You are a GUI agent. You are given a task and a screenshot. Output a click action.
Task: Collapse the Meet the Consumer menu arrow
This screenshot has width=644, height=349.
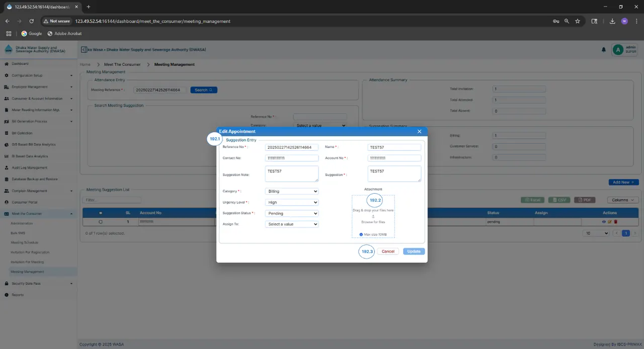(x=71, y=214)
